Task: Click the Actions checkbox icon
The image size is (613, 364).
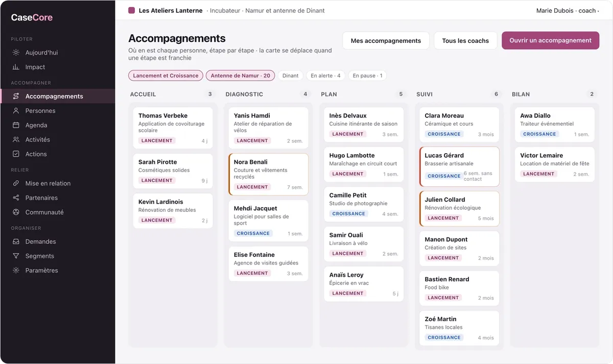Action: click(x=16, y=154)
